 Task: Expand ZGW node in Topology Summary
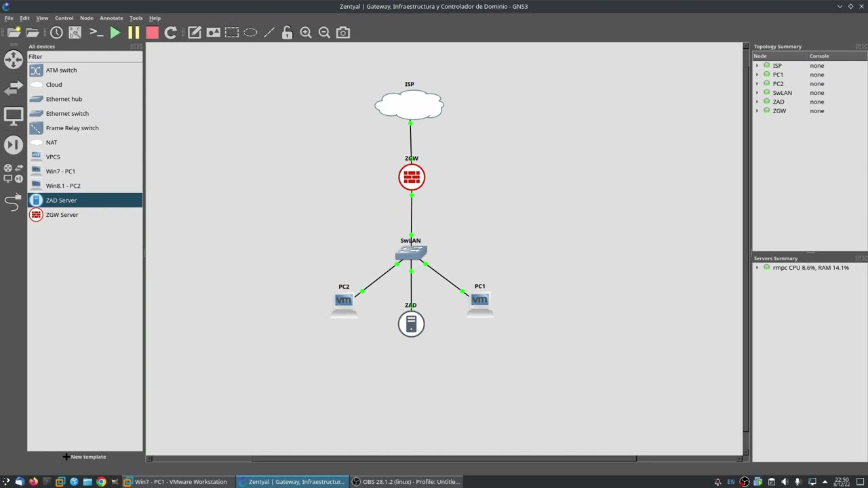pos(757,111)
